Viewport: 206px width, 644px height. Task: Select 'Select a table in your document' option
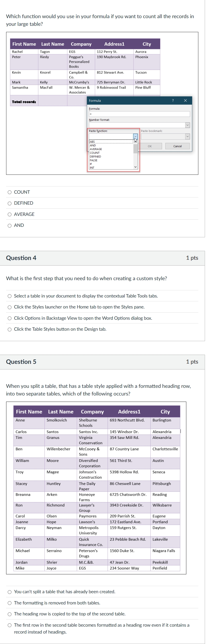point(10,296)
